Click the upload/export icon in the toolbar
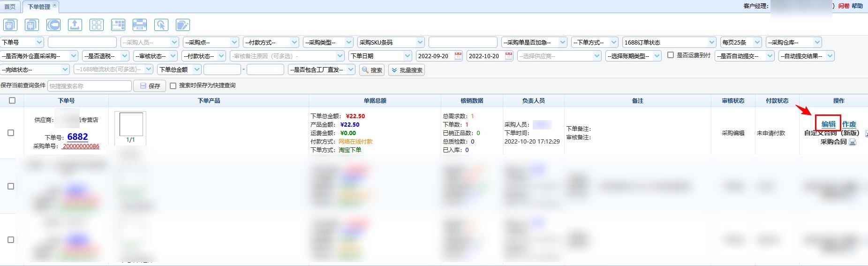 click(75, 25)
